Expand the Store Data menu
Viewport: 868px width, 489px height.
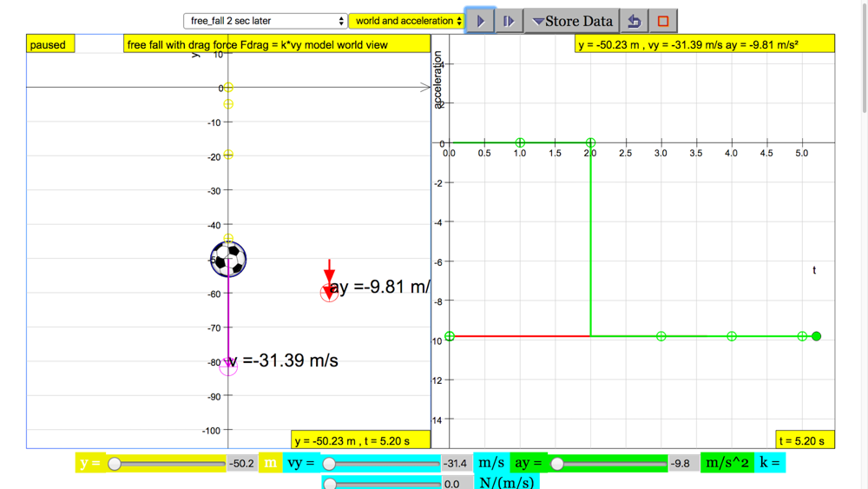coord(572,21)
